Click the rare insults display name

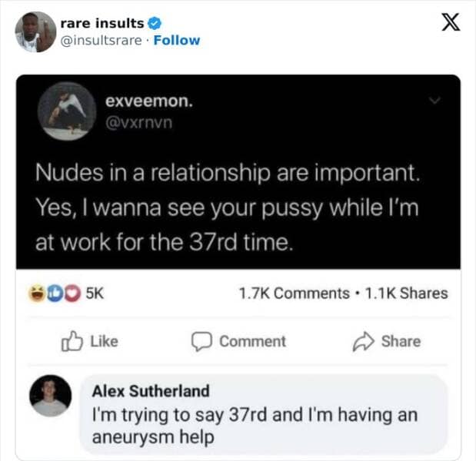[102, 23]
